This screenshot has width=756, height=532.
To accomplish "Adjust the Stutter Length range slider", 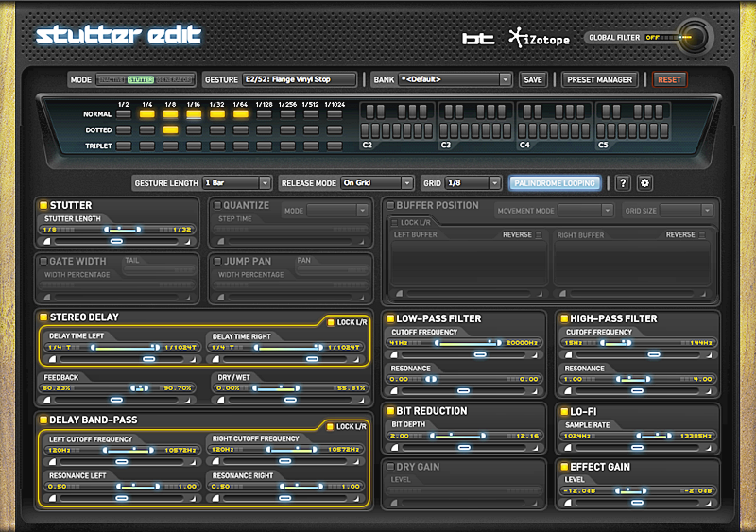I will tap(123, 230).
